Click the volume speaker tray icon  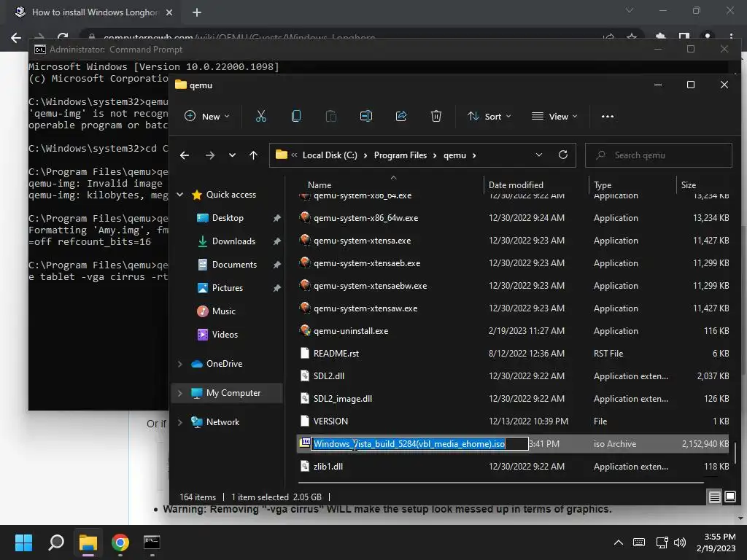(680, 542)
